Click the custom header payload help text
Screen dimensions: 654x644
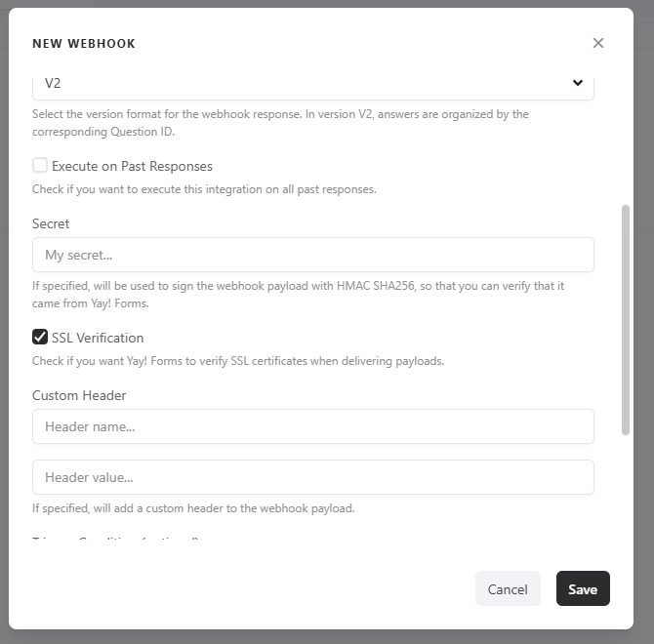coord(193,508)
